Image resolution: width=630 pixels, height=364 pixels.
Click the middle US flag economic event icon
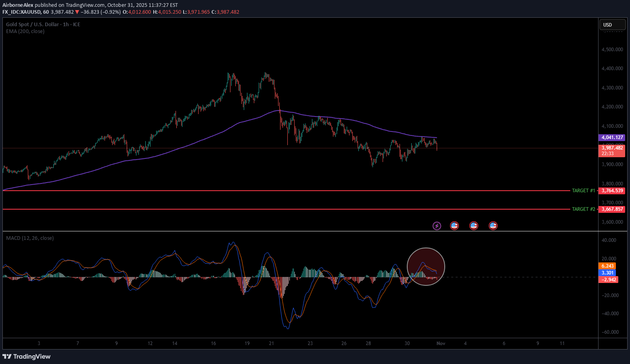[x=474, y=226]
